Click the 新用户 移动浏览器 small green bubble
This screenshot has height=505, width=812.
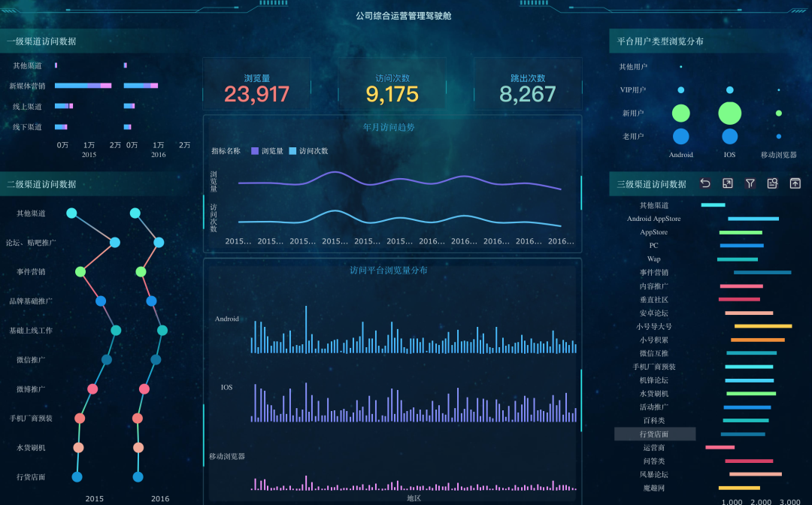(779, 113)
